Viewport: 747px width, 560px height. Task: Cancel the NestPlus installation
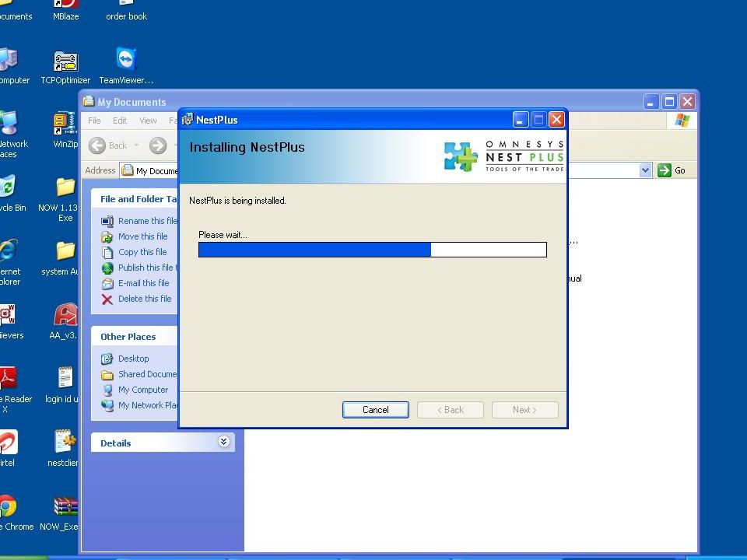[375, 410]
